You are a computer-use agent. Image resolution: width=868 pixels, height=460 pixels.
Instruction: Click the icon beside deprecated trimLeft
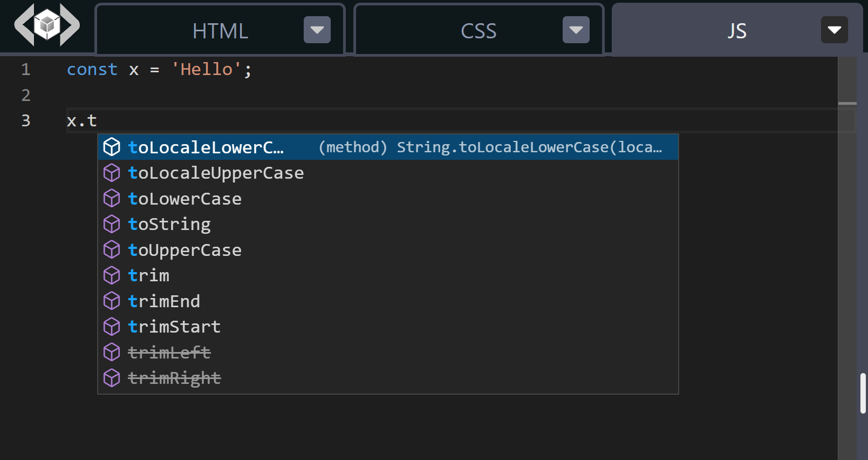coord(112,353)
